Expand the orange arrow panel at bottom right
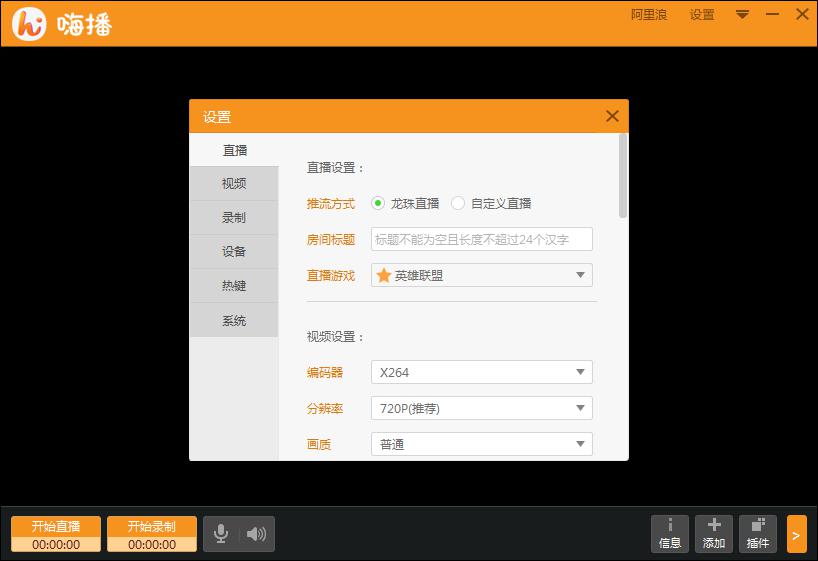The height and width of the screenshot is (561, 818). click(x=796, y=535)
